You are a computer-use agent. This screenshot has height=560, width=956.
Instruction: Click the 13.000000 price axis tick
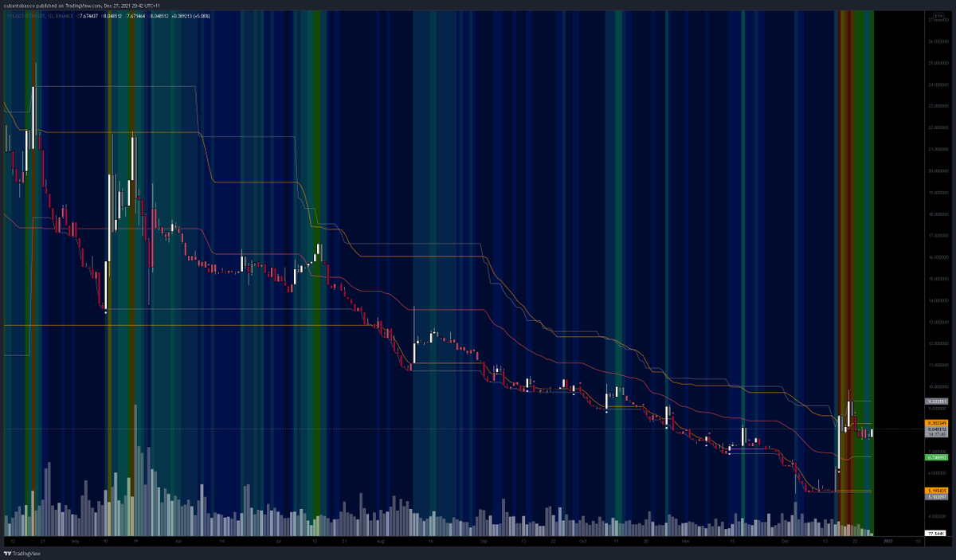938,323
